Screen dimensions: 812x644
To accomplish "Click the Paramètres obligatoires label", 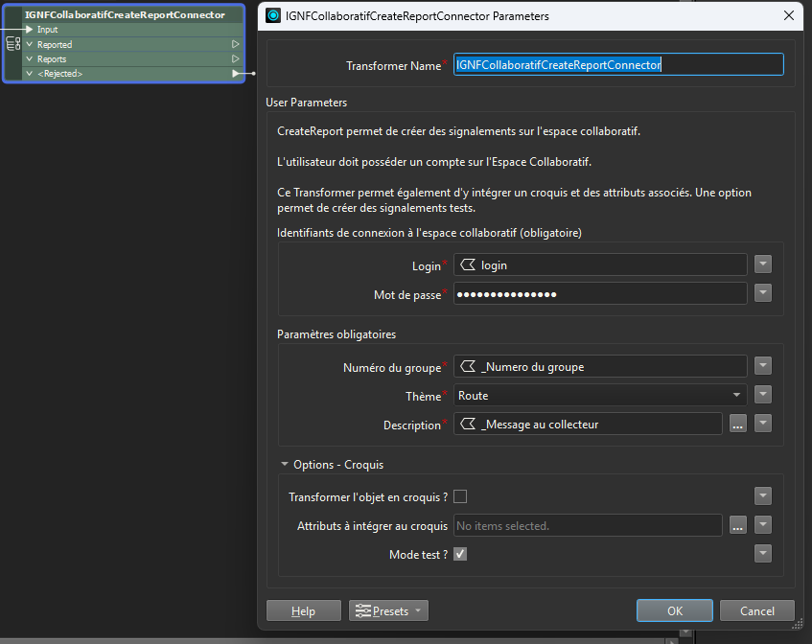I will 336,334.
